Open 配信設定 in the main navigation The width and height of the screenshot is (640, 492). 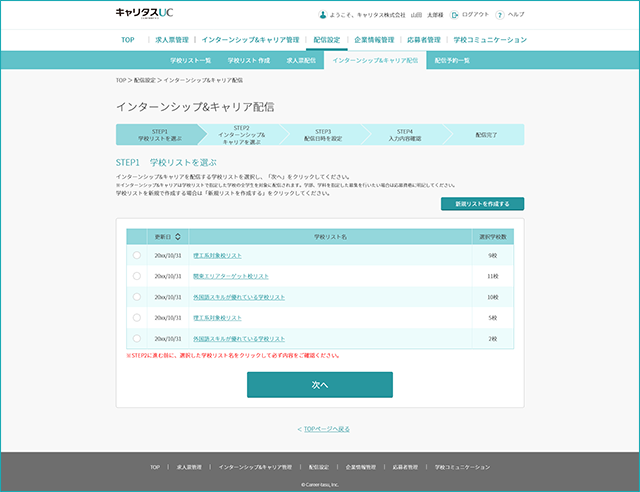coord(327,40)
